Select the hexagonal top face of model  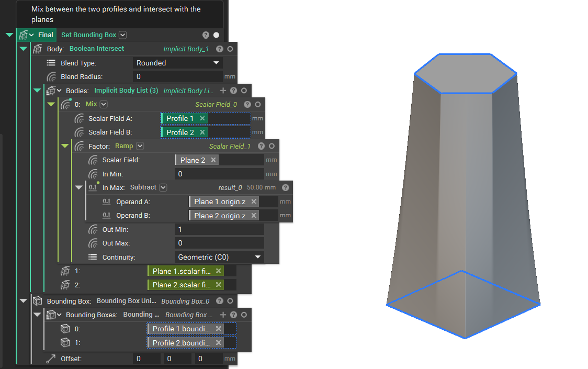tap(465, 73)
